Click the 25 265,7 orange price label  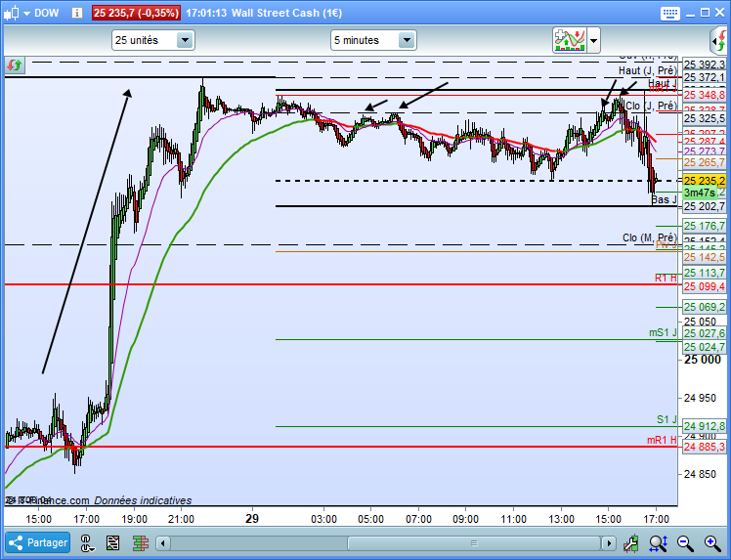point(705,162)
